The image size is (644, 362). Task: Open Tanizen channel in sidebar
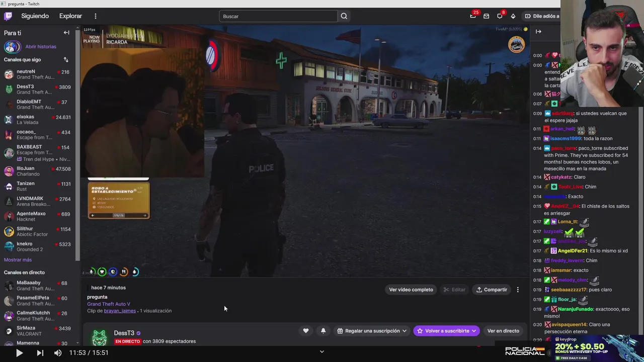tap(37, 187)
